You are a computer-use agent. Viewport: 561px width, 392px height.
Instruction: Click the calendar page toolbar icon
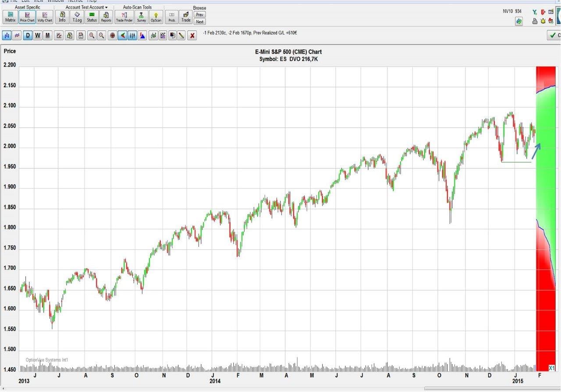pos(81,36)
